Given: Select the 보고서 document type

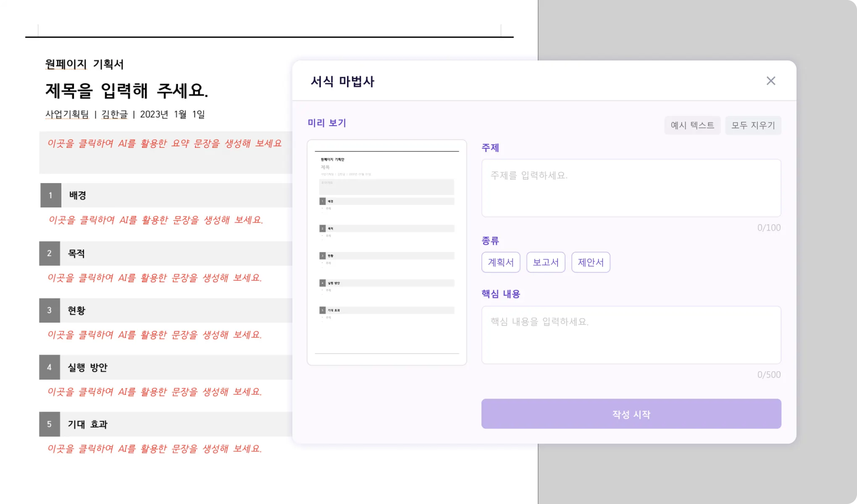Looking at the screenshot, I should tap(546, 262).
